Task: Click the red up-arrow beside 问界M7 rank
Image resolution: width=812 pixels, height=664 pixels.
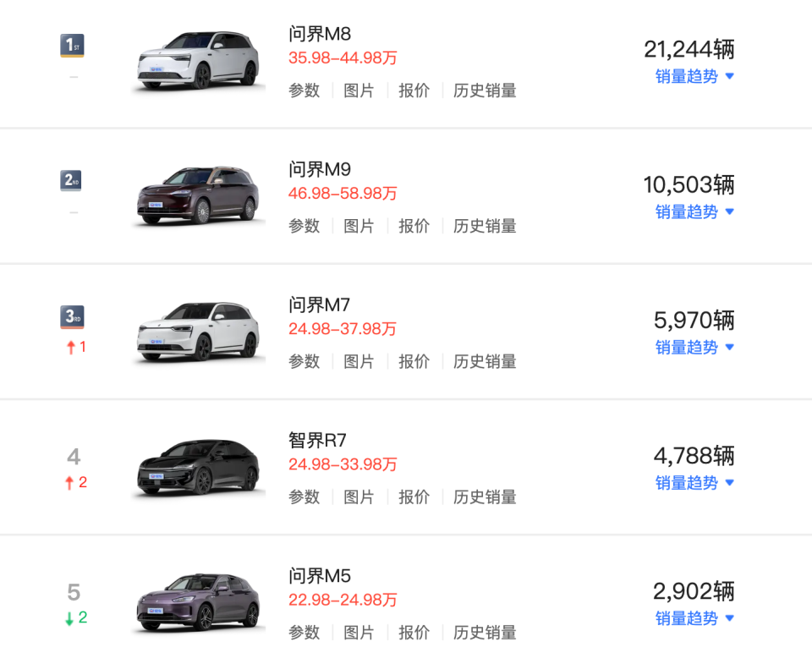Action: (x=71, y=347)
